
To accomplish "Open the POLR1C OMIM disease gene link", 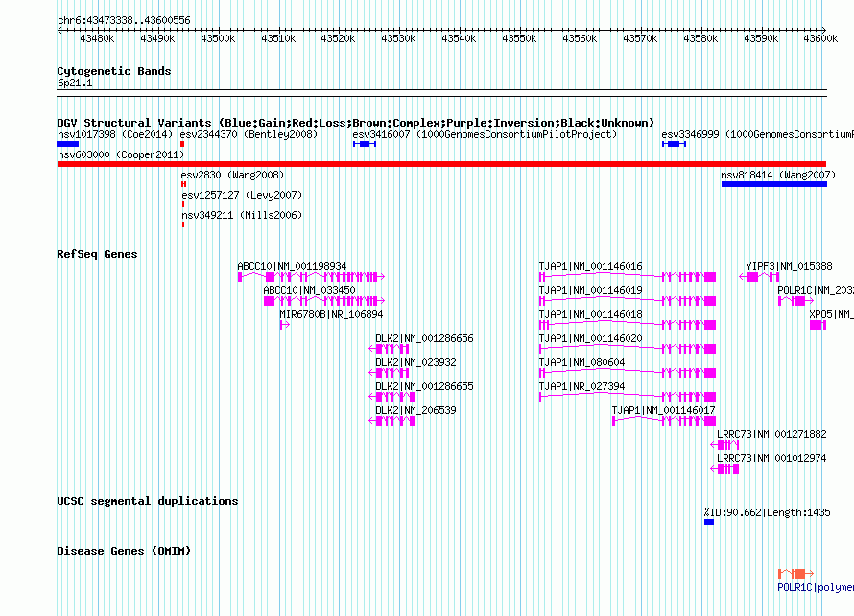I will pos(816,587).
